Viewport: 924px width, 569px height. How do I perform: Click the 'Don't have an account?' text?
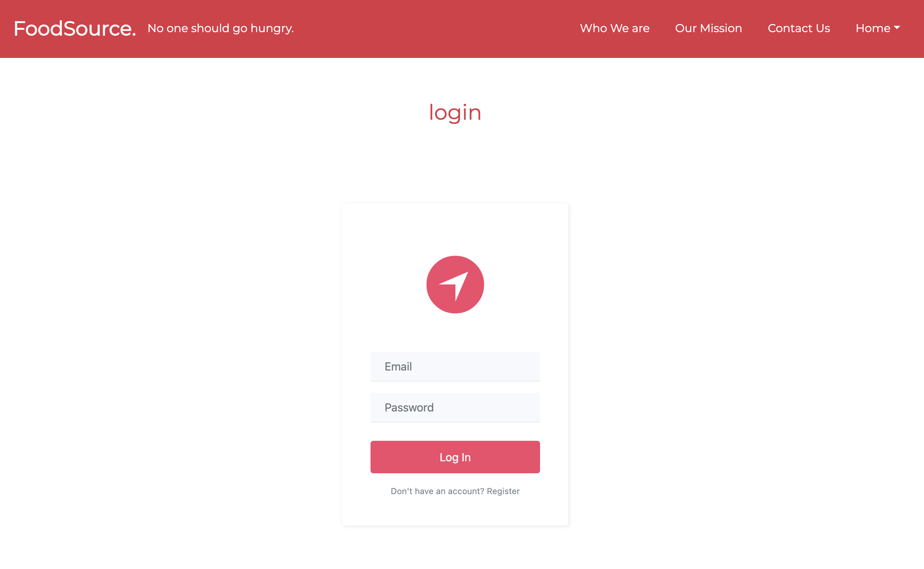click(437, 491)
